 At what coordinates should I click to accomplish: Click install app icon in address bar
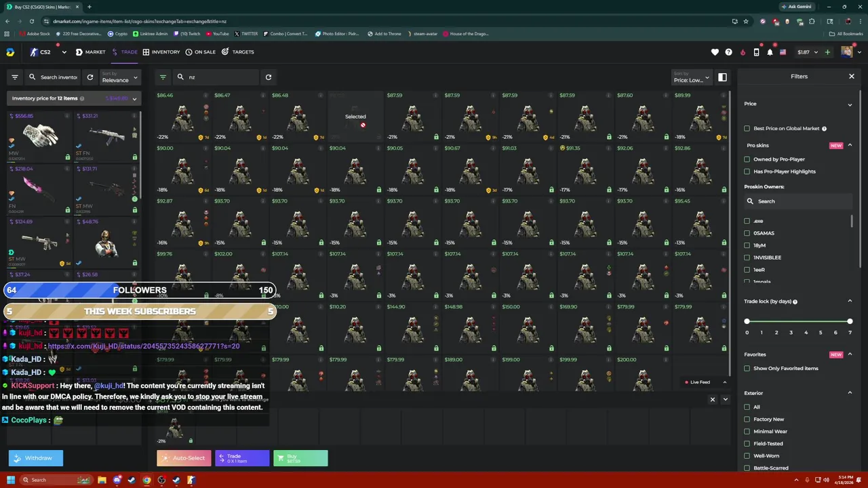[x=734, y=21]
